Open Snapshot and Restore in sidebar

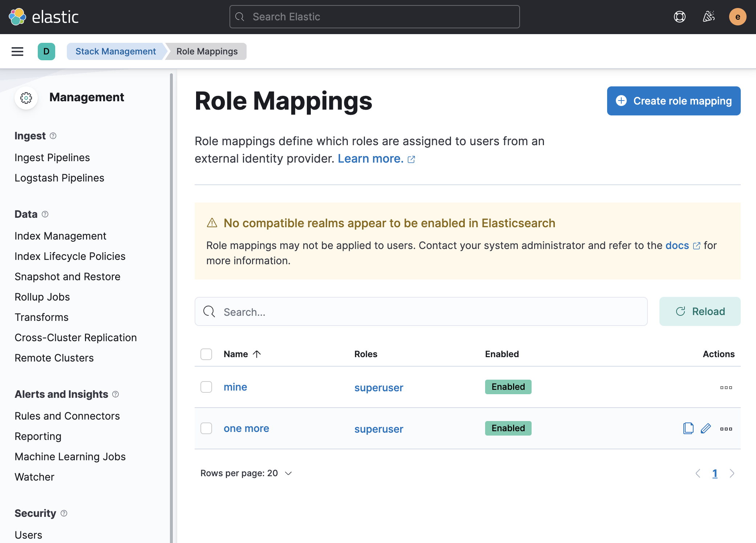(x=67, y=277)
